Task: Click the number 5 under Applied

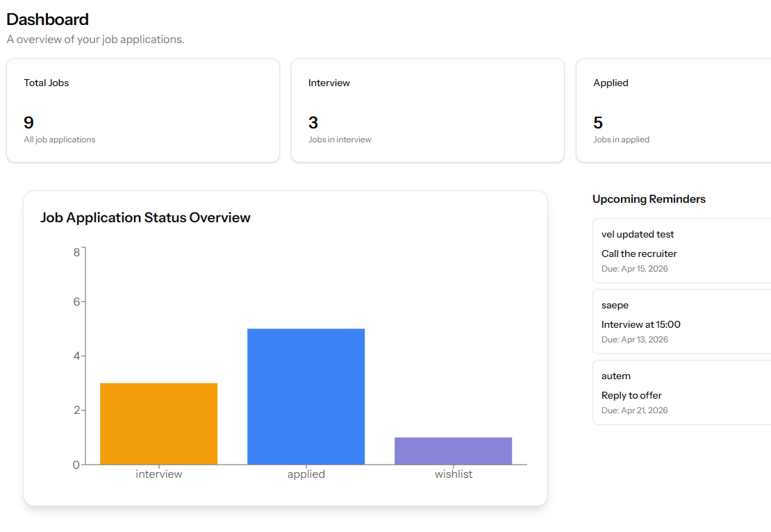Action: coord(598,122)
